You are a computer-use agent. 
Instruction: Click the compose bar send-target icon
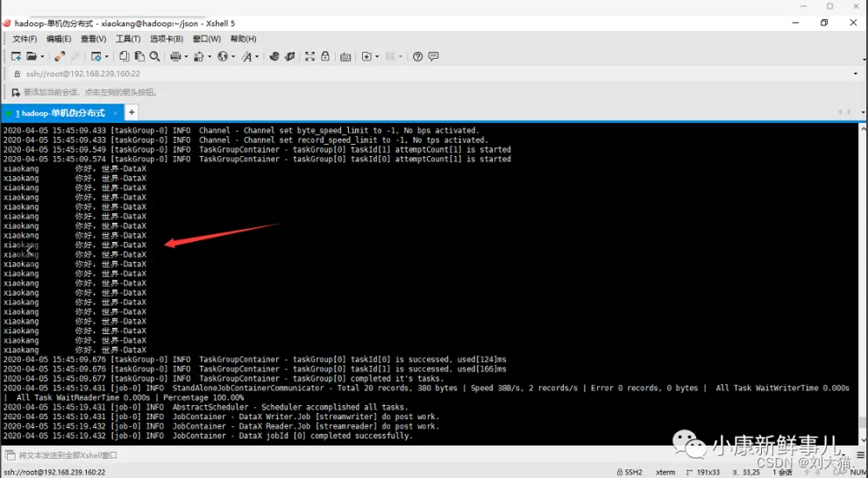point(10,455)
